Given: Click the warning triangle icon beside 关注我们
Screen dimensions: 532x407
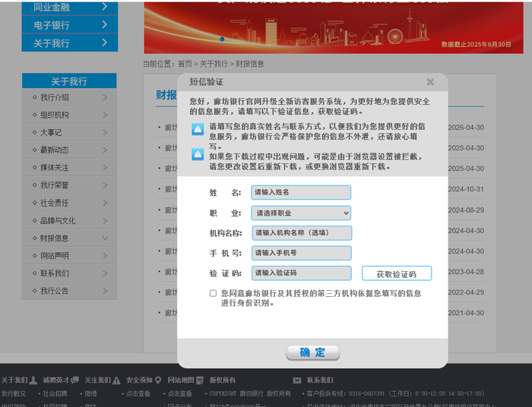Looking at the screenshot, I should (x=116, y=380).
